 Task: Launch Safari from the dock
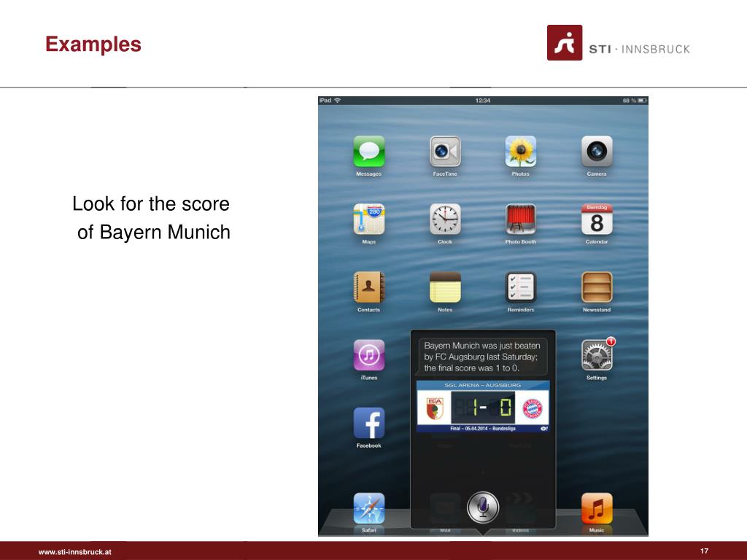click(x=368, y=508)
